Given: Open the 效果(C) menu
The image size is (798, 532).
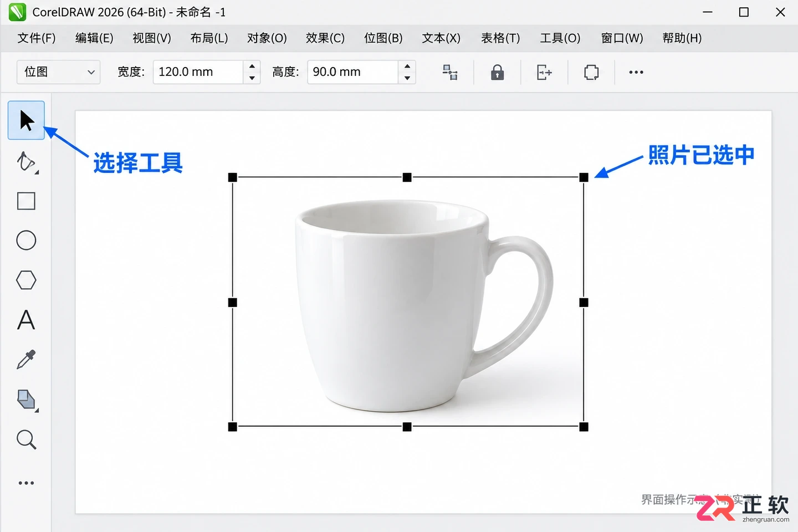Looking at the screenshot, I should [325, 38].
